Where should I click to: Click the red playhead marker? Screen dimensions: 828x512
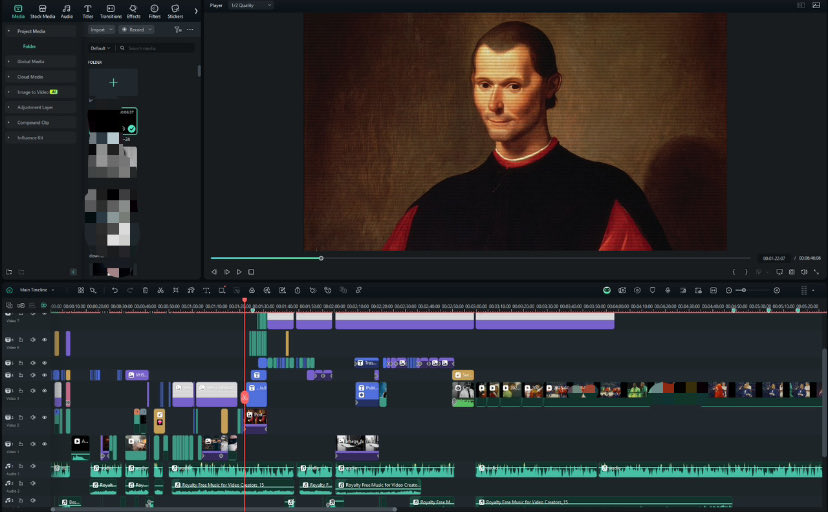click(244, 300)
